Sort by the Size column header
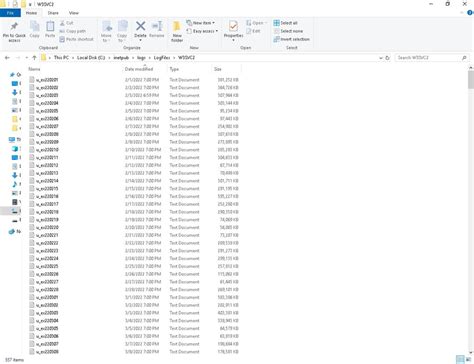 click(x=218, y=69)
